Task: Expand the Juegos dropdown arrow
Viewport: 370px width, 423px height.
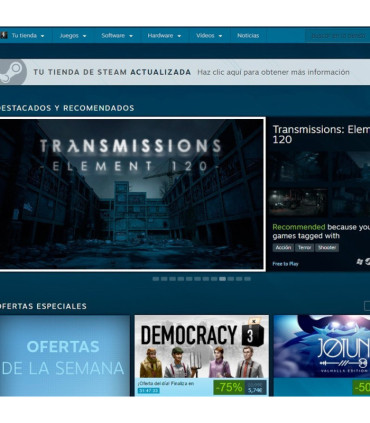Action: coord(84,36)
